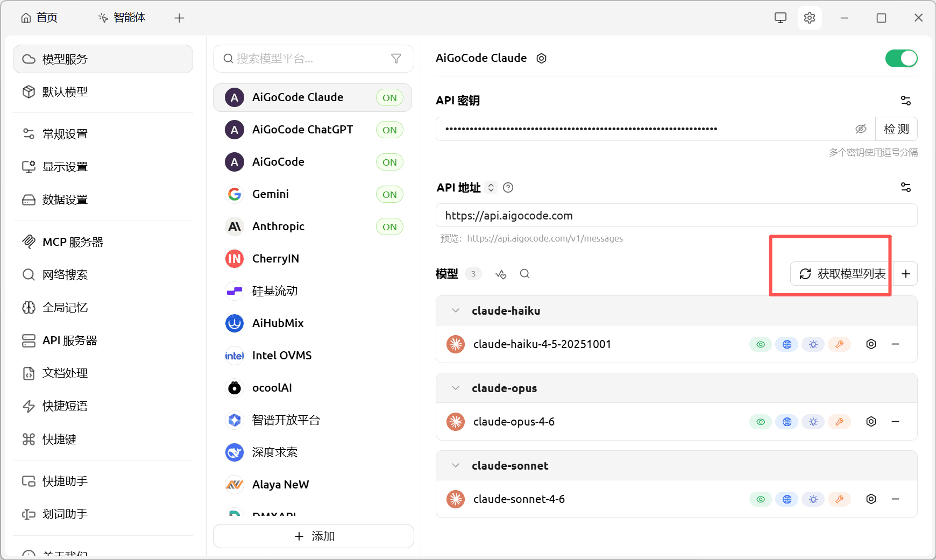Select the AiHubMix provider
The image size is (936, 560).
point(313,323)
